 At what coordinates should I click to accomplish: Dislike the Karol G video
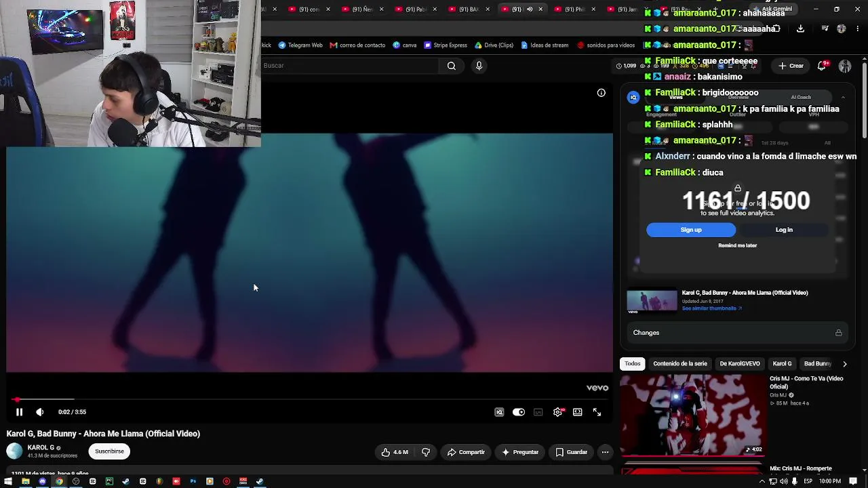click(x=426, y=452)
